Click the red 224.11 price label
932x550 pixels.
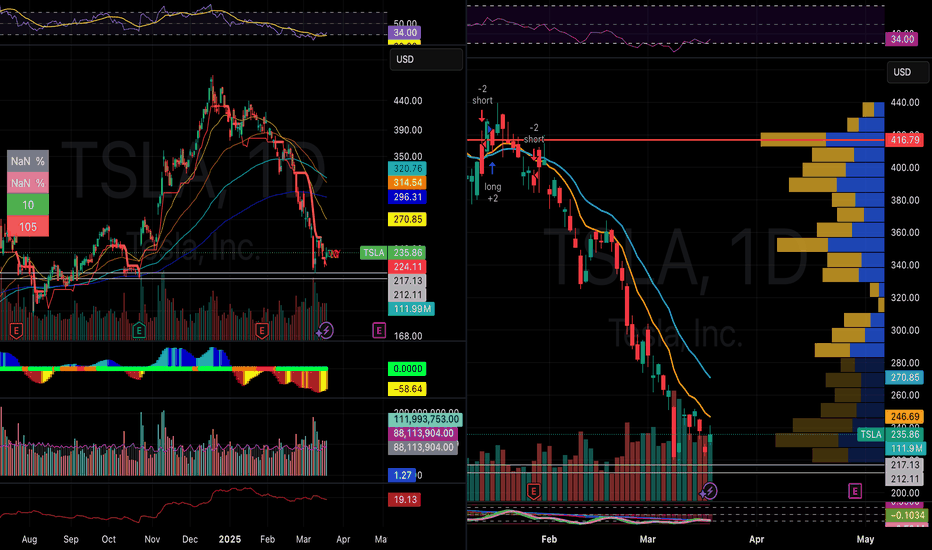[407, 267]
